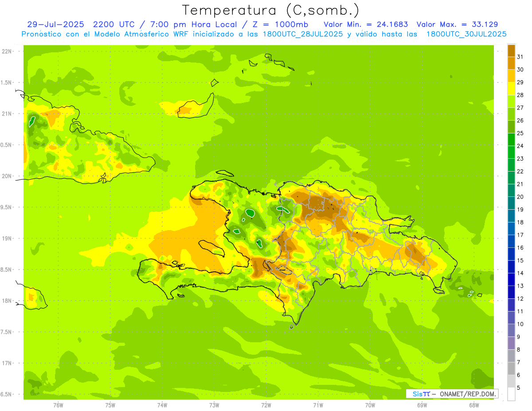Click the "19N" latitude label

tap(7, 239)
